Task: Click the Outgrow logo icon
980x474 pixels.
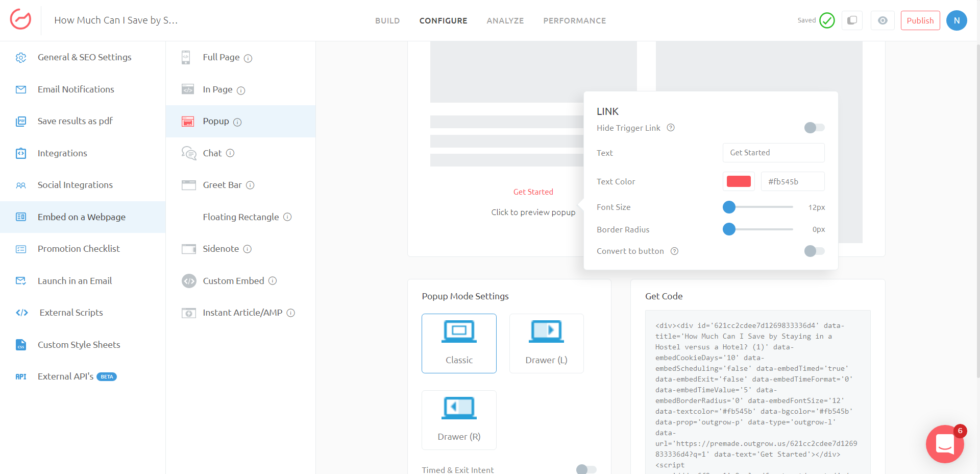Action: pos(20,20)
